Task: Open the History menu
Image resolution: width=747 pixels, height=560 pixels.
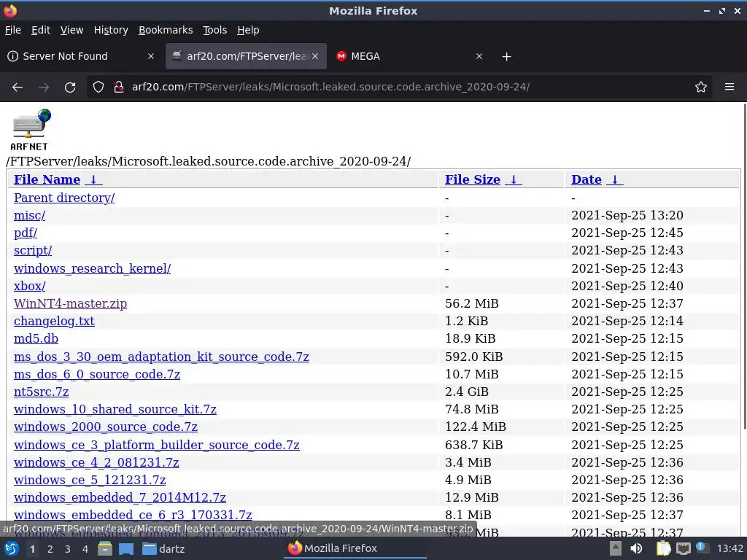Action: pos(111,30)
